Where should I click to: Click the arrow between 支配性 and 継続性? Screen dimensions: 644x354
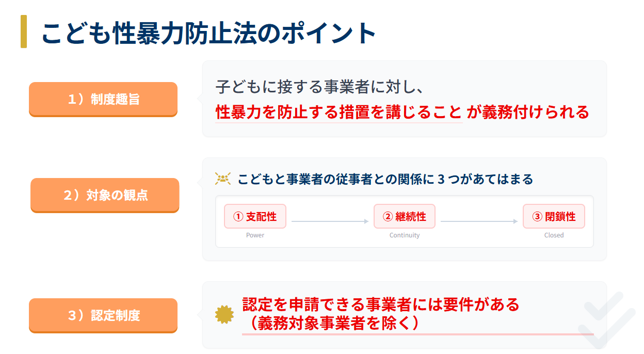(330, 221)
